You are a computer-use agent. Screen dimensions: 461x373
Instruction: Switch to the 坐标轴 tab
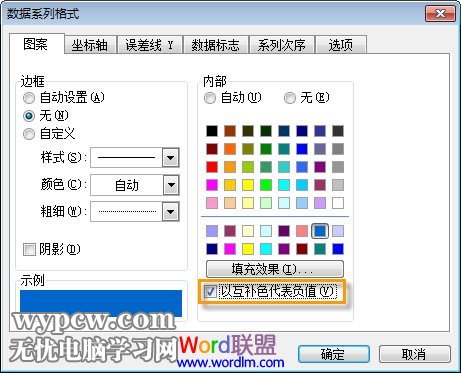click(x=90, y=45)
